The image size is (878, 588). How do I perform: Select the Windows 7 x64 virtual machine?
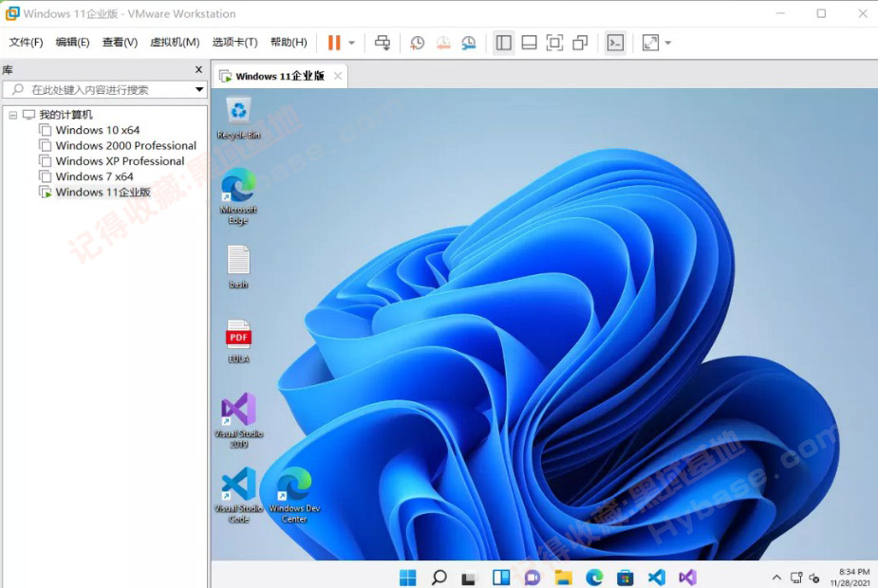click(94, 176)
